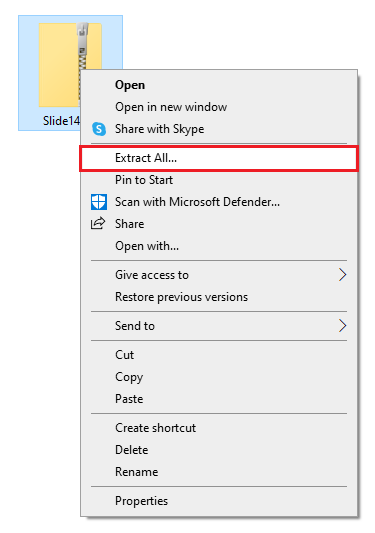375x533 pixels.
Task: Expand the Give access to submenu arrow
Action: [342, 275]
